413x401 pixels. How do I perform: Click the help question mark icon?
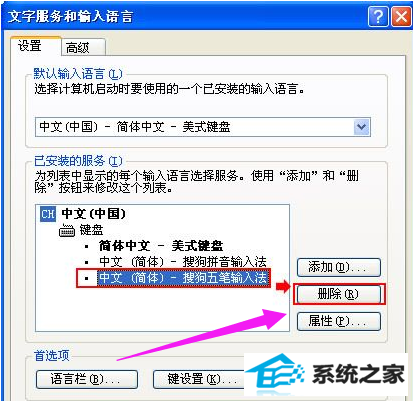tap(378, 16)
